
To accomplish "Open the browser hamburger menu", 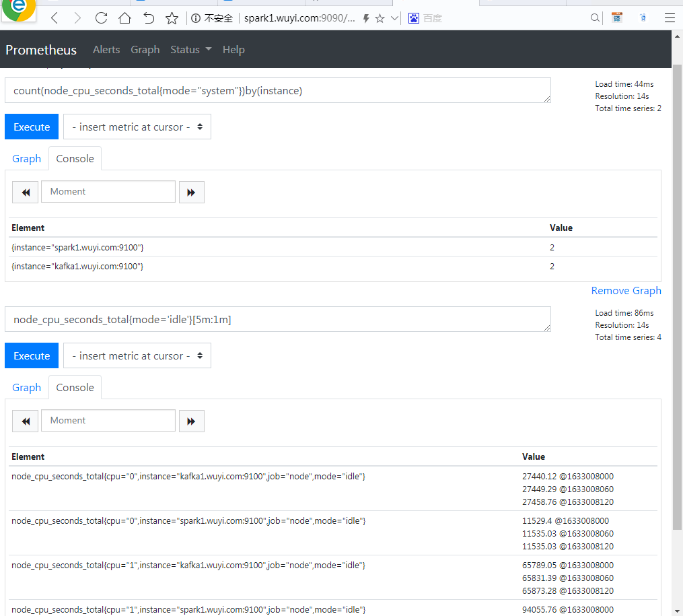I will point(670,18).
